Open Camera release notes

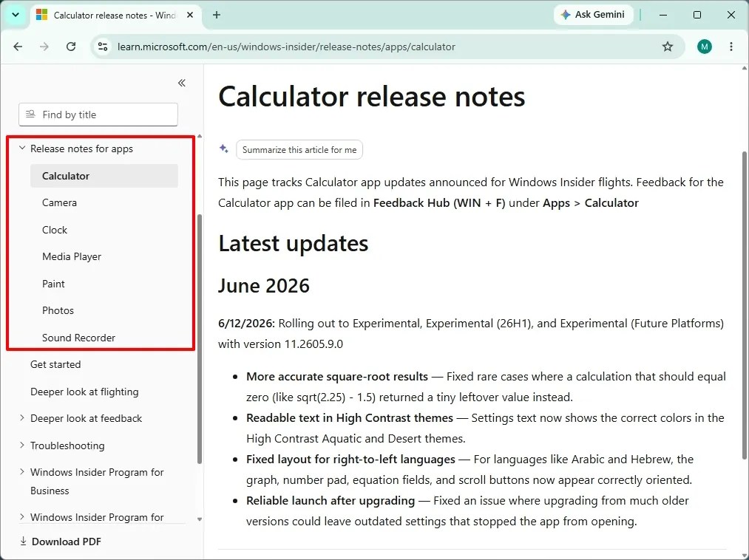pyautogui.click(x=59, y=202)
